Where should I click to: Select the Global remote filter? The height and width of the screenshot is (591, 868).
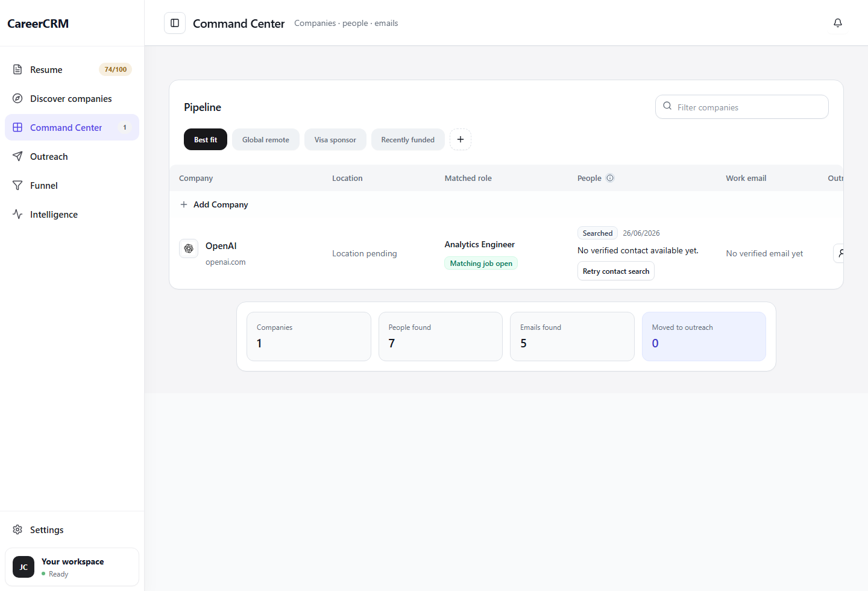pos(266,139)
